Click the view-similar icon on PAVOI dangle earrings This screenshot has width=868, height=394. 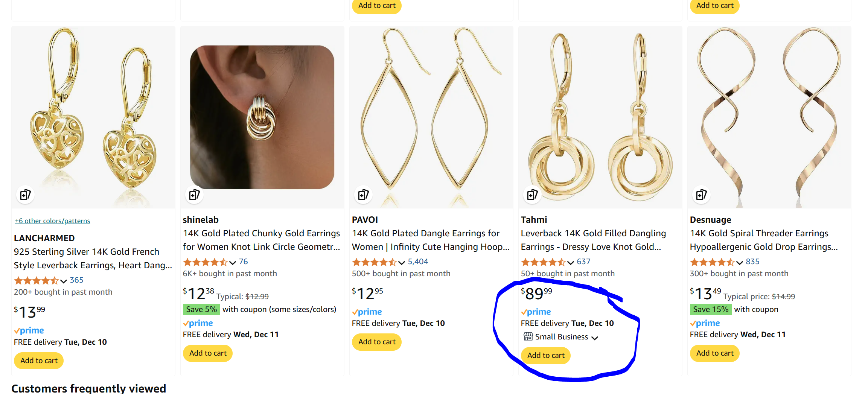[363, 195]
